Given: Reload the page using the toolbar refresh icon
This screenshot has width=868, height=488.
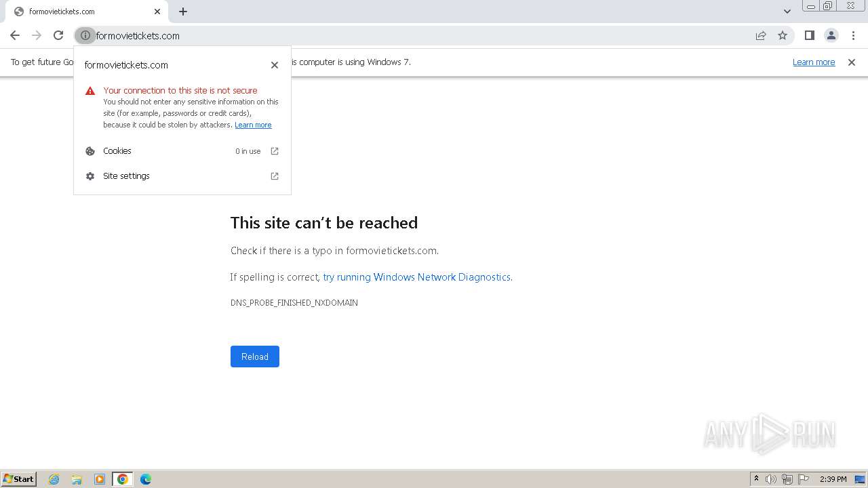Looking at the screenshot, I should (58, 35).
